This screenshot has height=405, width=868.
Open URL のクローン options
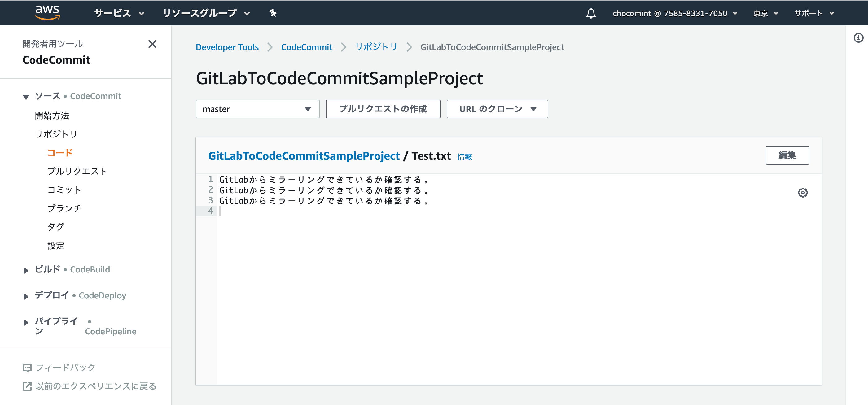tap(497, 109)
